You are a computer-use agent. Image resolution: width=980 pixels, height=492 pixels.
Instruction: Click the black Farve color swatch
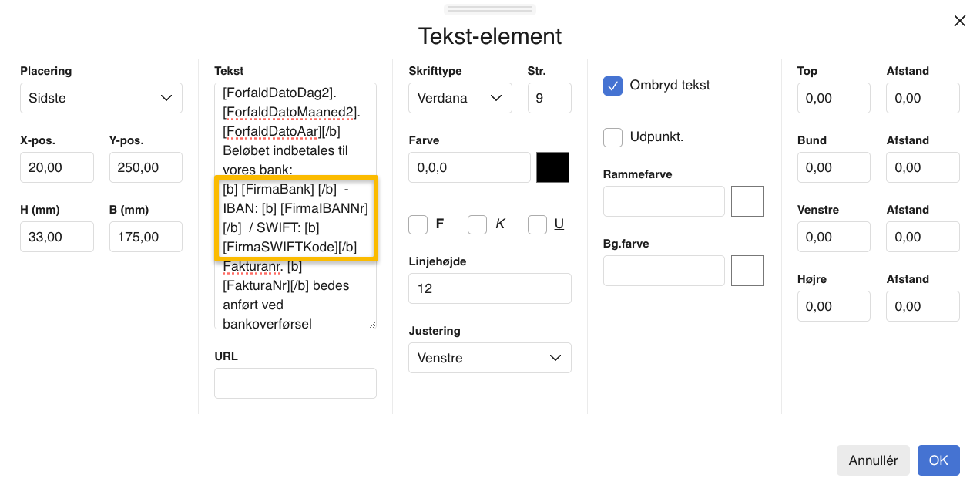pos(552,167)
